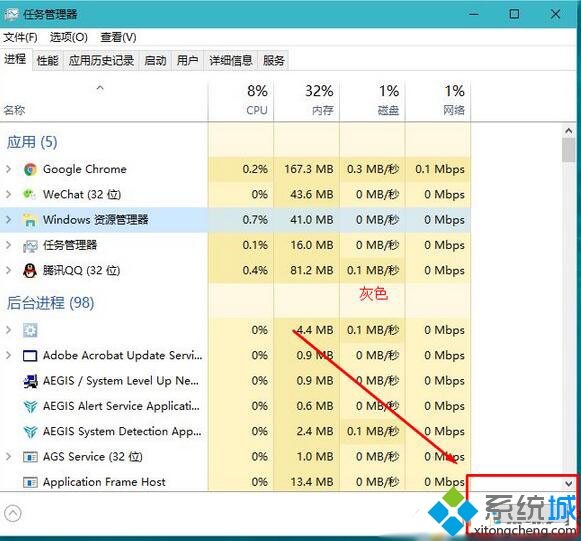Click the 13.4 MB memory value

coord(312,482)
